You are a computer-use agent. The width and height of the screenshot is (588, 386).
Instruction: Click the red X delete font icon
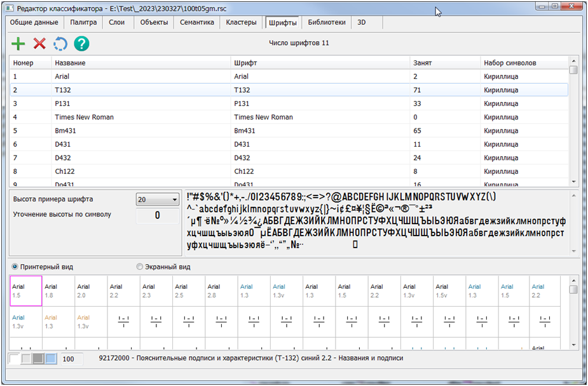[39, 44]
